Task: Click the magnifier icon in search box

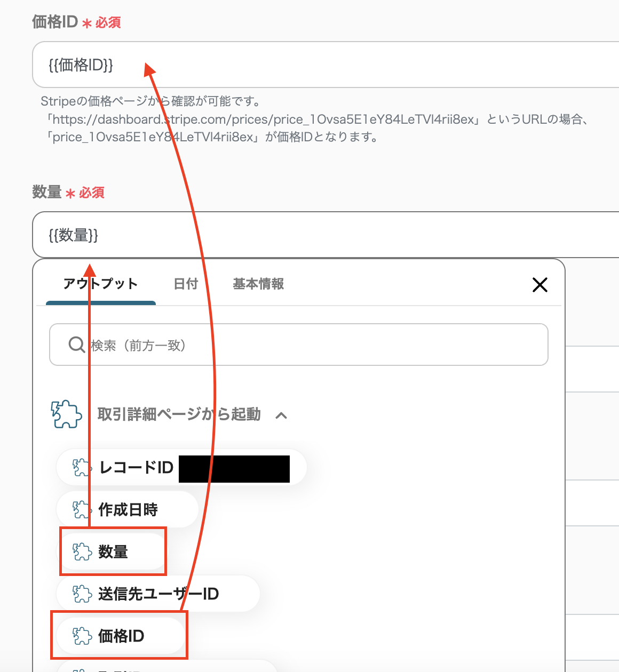Action: (77, 345)
